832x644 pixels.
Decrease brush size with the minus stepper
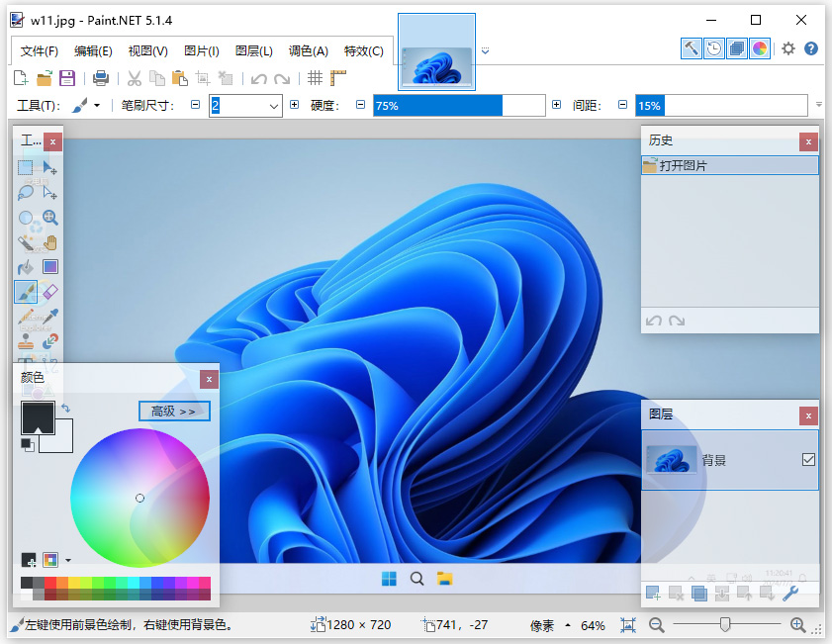point(195,105)
